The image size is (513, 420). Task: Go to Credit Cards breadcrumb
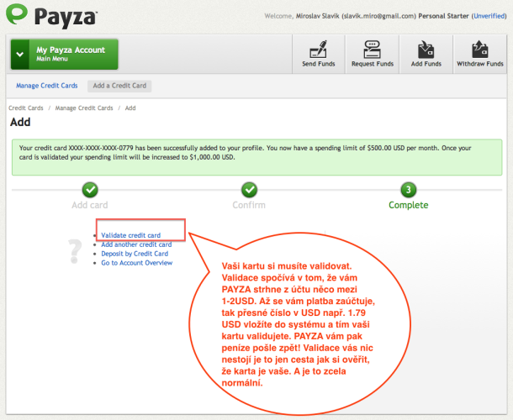click(26, 108)
